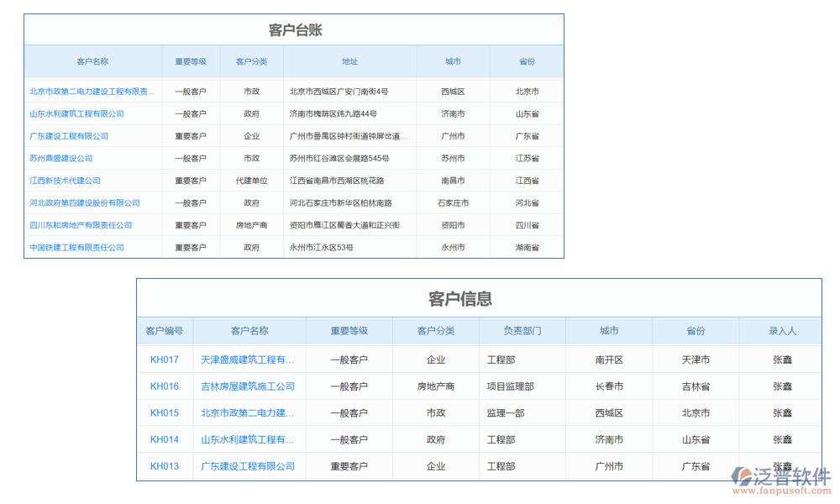
Task: Click KH015 customer number
Action: point(165,412)
